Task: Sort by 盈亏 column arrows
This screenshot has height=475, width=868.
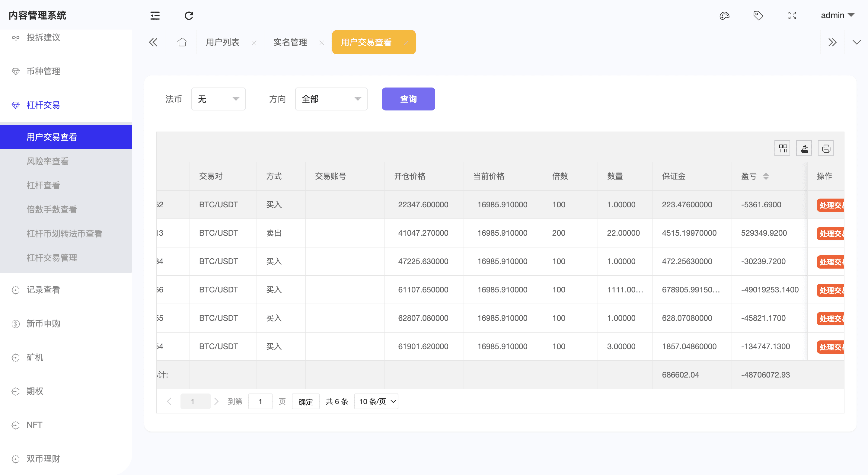Action: pyautogui.click(x=766, y=176)
